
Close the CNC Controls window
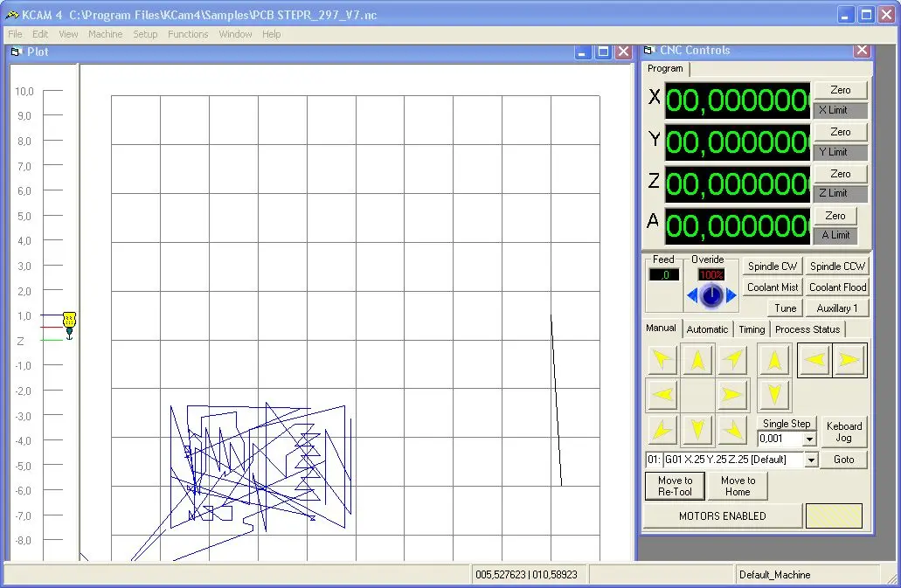862,51
